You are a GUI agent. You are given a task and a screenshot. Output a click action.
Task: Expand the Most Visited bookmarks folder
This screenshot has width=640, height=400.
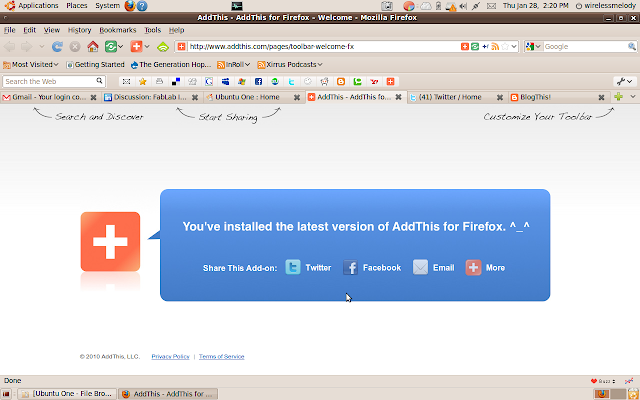click(31, 64)
